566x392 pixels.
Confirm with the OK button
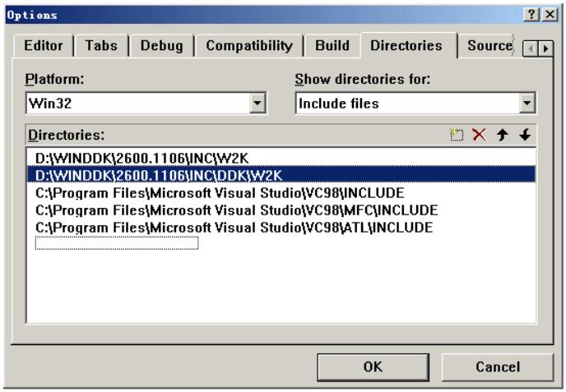[x=373, y=367]
